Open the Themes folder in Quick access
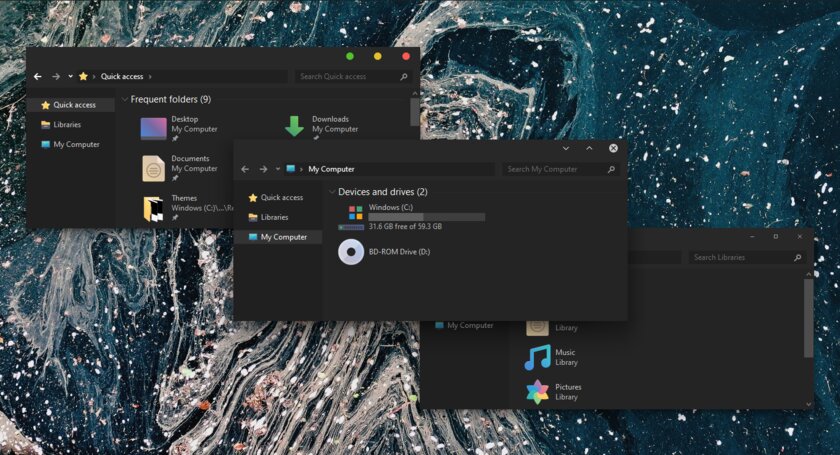The image size is (840, 455). click(153, 207)
